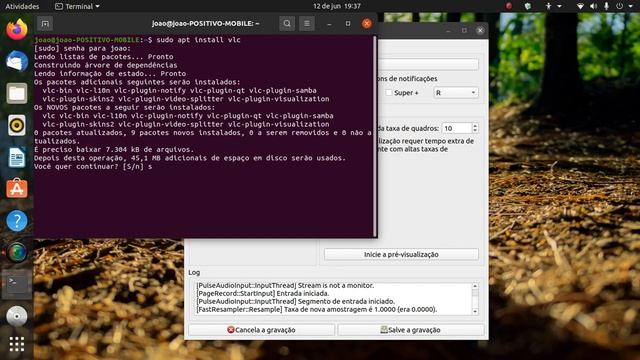This screenshot has height=360, width=640.
Task: Click Cancela a gravação button
Action: [x=261, y=330]
